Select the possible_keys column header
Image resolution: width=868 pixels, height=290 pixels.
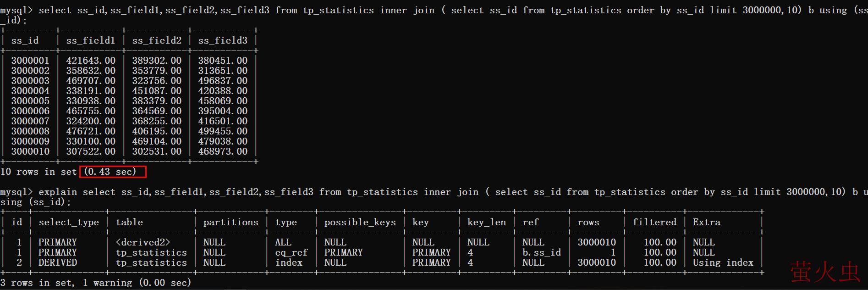(360, 223)
